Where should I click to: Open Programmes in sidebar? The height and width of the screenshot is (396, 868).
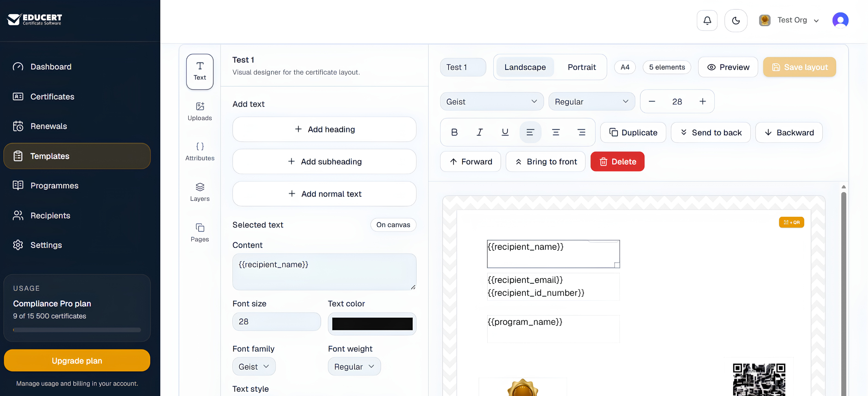click(x=77, y=186)
